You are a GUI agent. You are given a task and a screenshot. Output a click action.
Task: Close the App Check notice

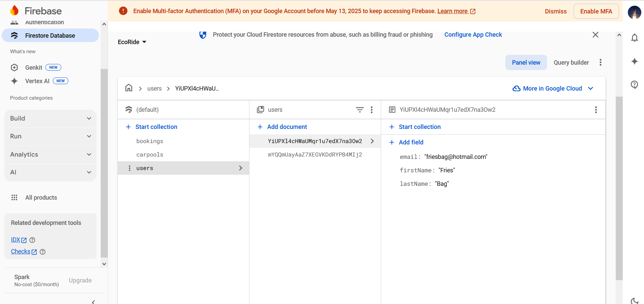point(596,35)
